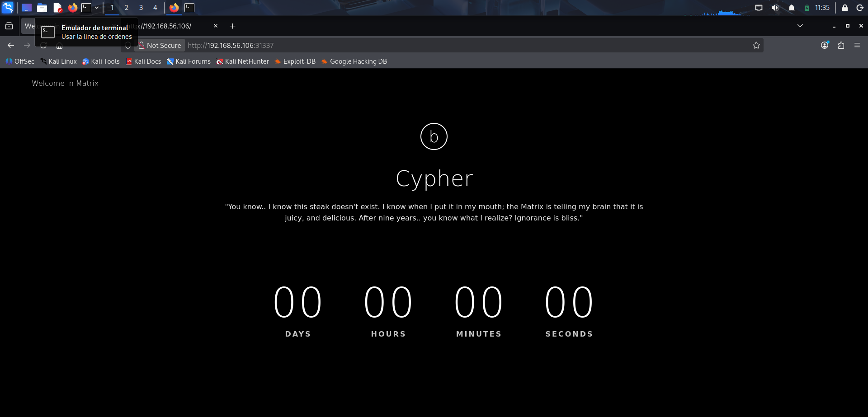This screenshot has height=417, width=868.
Task: Bookmark this page with the star icon
Action: click(756, 45)
